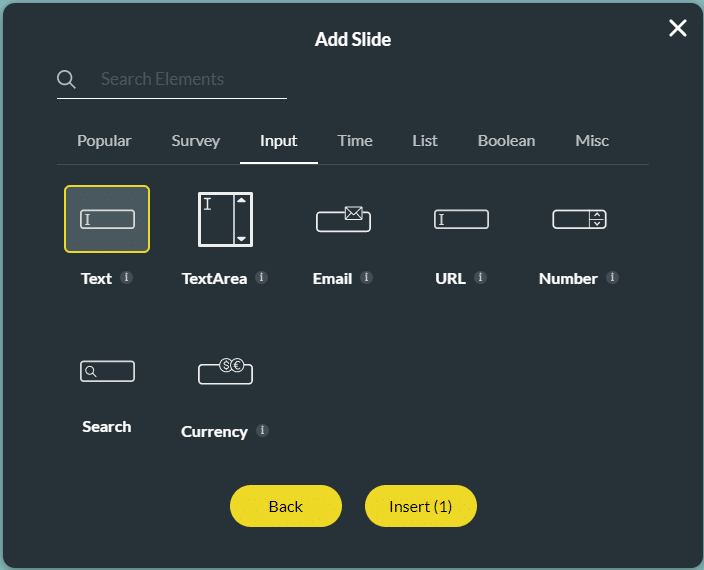Switch to the List tab
The image size is (704, 570).
pyautogui.click(x=425, y=141)
